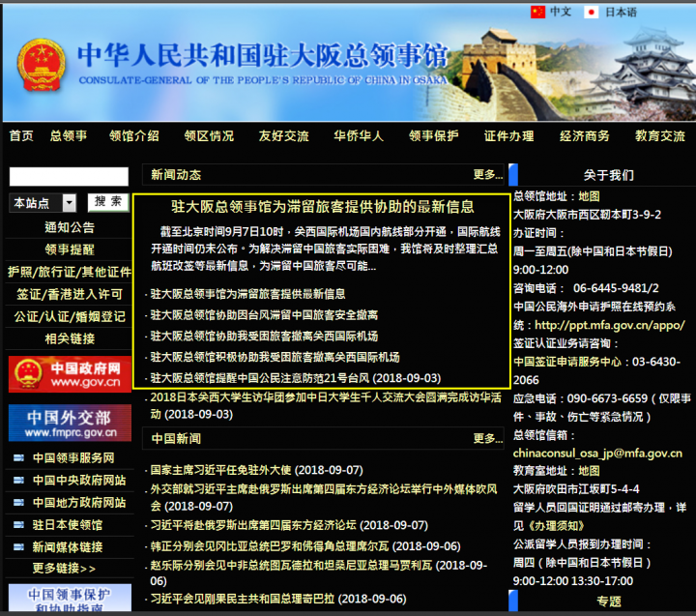Open the 华侨华人 menu item

(359, 136)
